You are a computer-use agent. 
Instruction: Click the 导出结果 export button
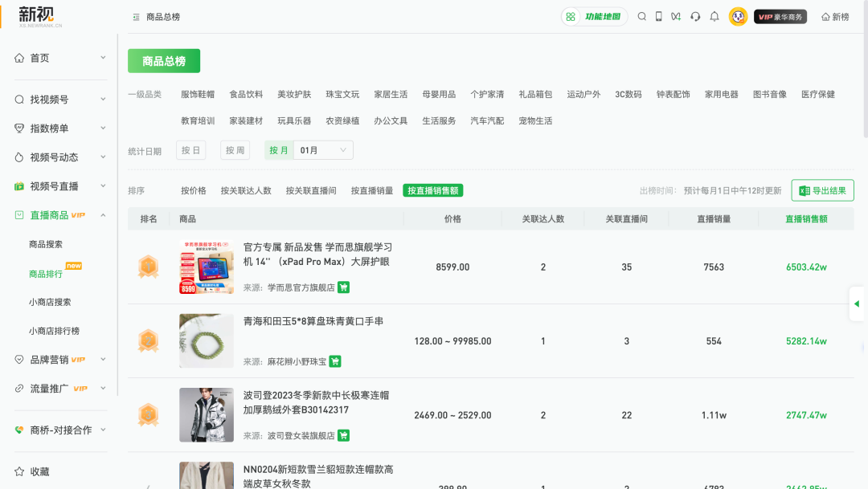pyautogui.click(x=822, y=190)
